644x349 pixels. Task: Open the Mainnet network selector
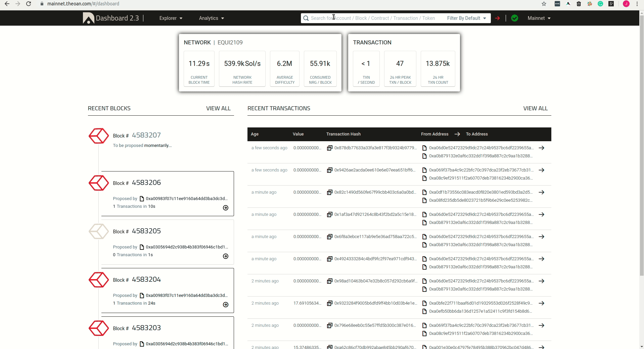[x=539, y=18]
